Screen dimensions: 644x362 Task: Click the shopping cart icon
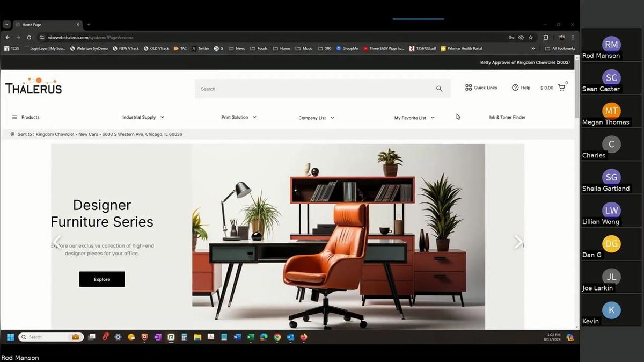(x=561, y=88)
